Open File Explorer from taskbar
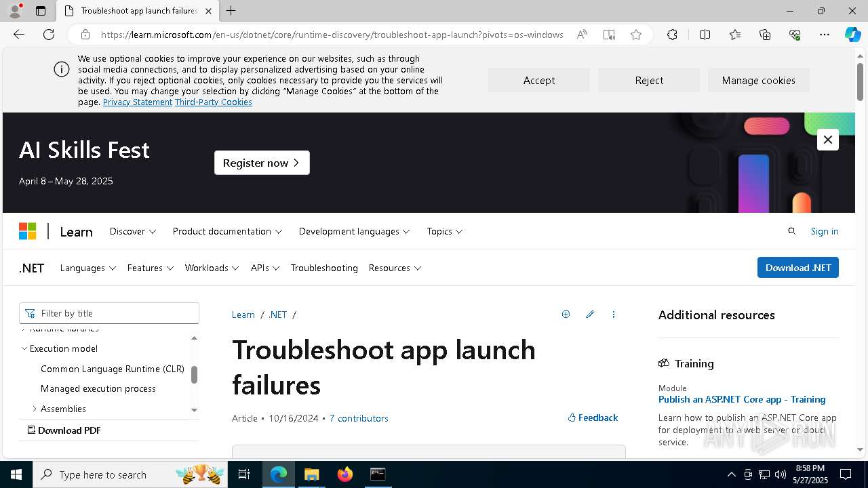This screenshot has height=488, width=868. tap(311, 474)
